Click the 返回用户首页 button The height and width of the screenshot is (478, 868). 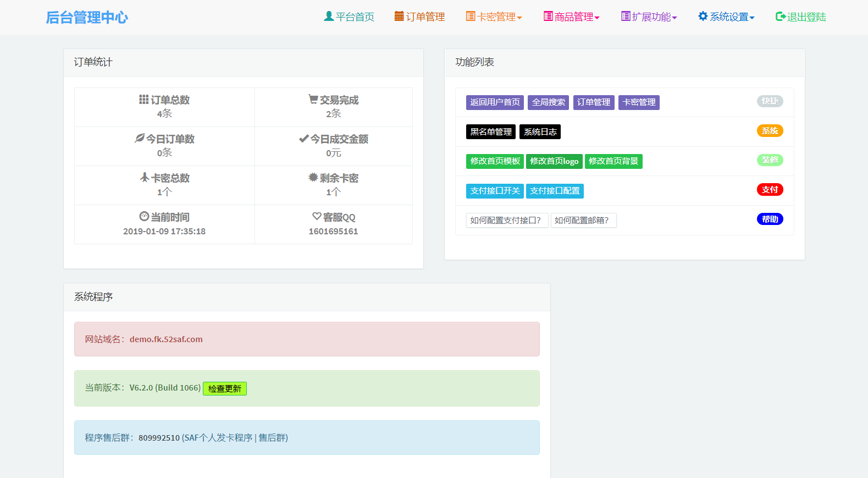495,102
